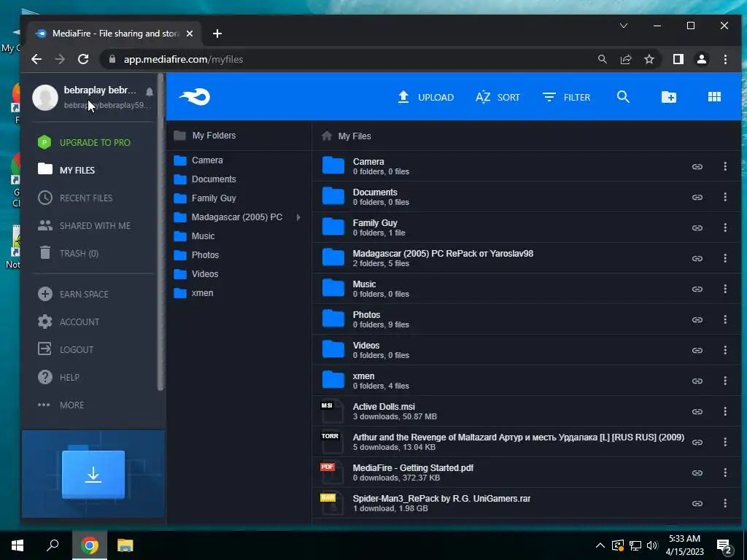Viewport: 747px width, 560px height.
Task: Reload the MediaFire page
Action: pos(83,59)
